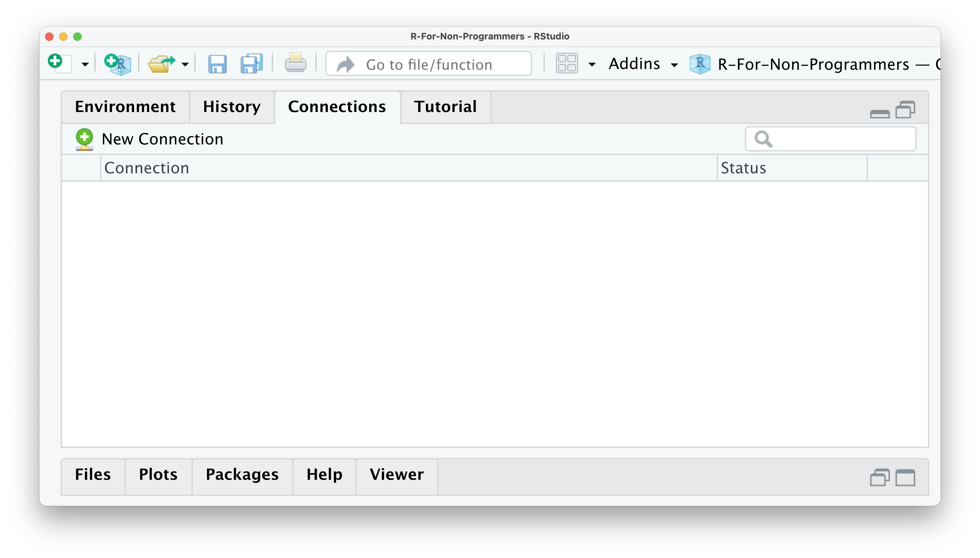Switch to the Environment tab
The height and width of the screenshot is (558, 980).
(125, 107)
